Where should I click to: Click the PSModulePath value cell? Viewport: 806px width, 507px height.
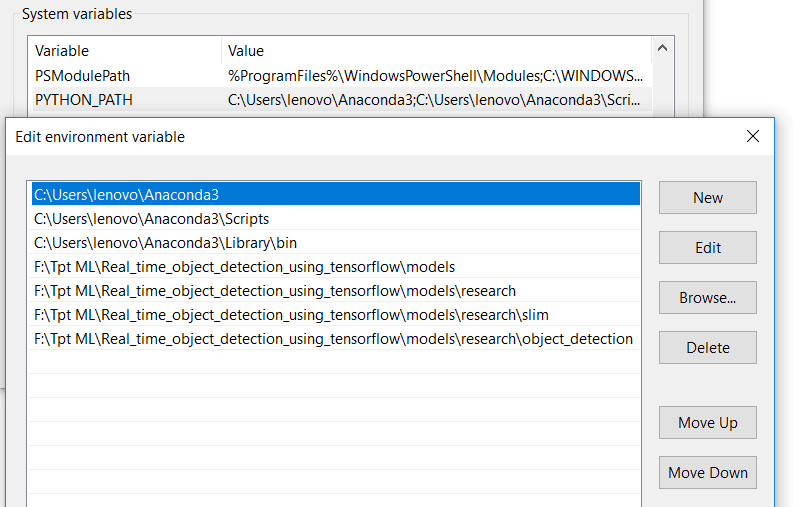[436, 76]
